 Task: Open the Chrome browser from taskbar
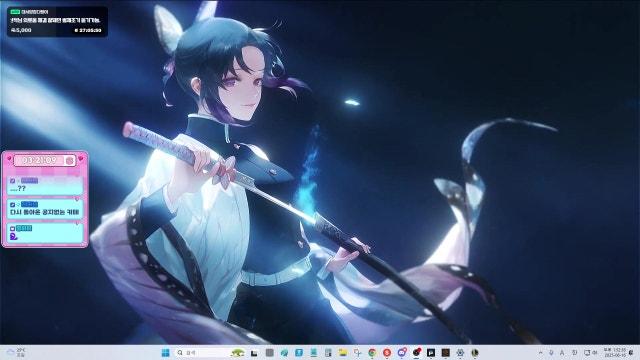pyautogui.click(x=372, y=353)
